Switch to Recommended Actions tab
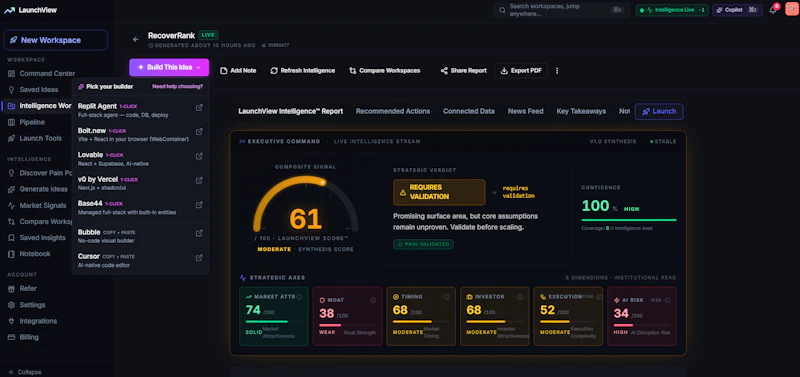The height and width of the screenshot is (377, 800). pos(393,111)
